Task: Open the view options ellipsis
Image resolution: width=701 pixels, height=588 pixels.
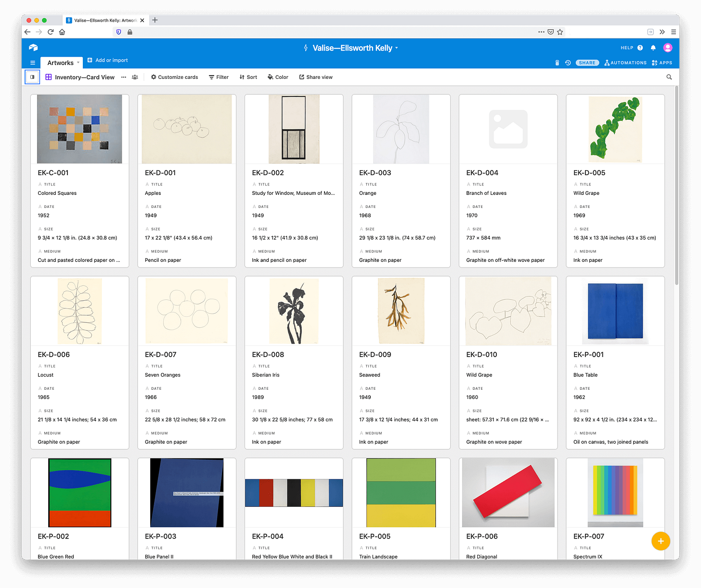Action: 124,77
